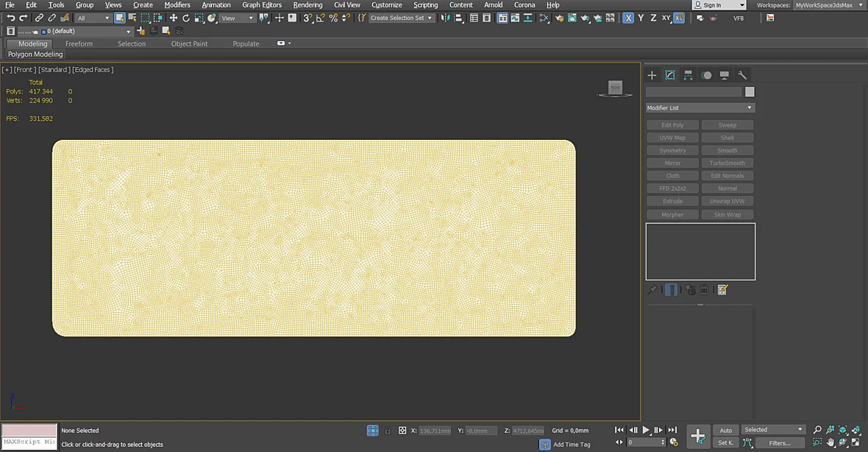
Task: Open the Create Selection Set dropdown
Action: (402, 18)
